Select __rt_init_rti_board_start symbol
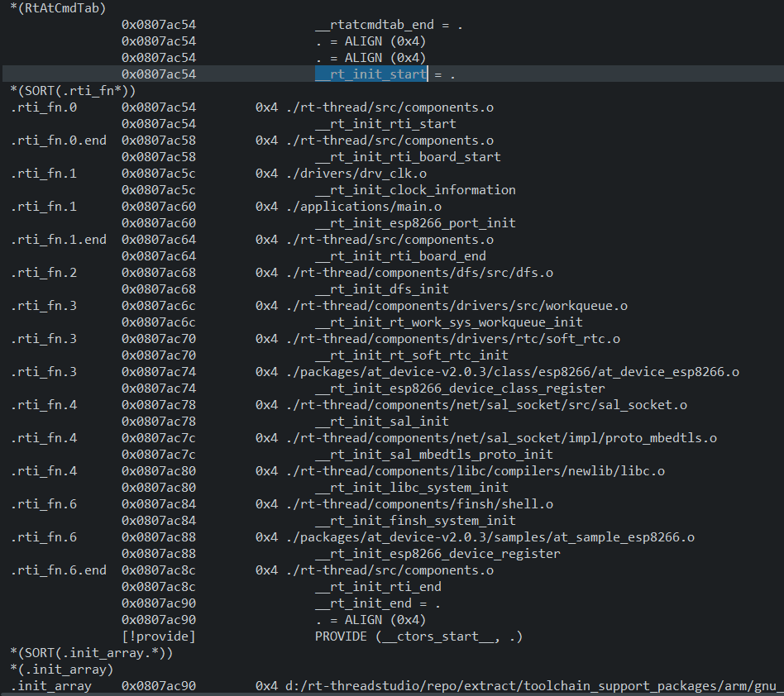The height and width of the screenshot is (696, 784). pos(408,157)
